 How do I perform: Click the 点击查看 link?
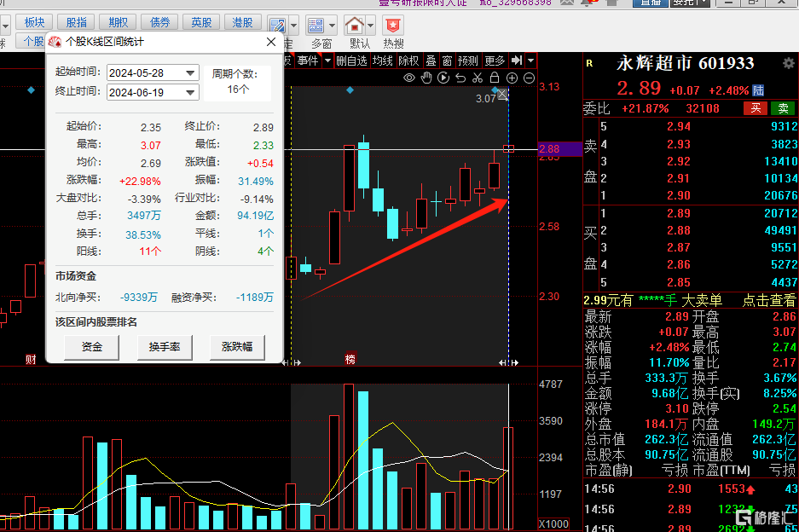point(769,301)
